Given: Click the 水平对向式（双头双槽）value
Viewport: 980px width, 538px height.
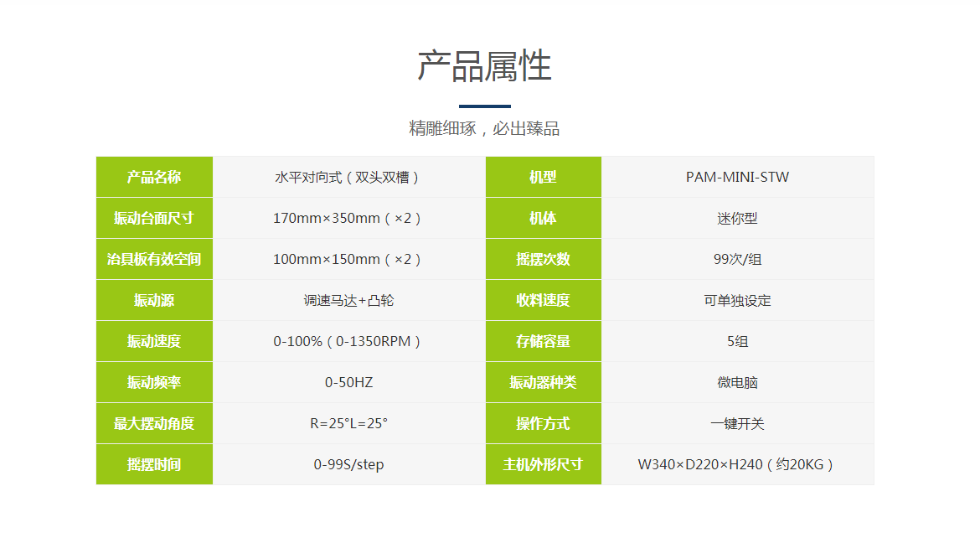Looking at the screenshot, I should tap(348, 177).
